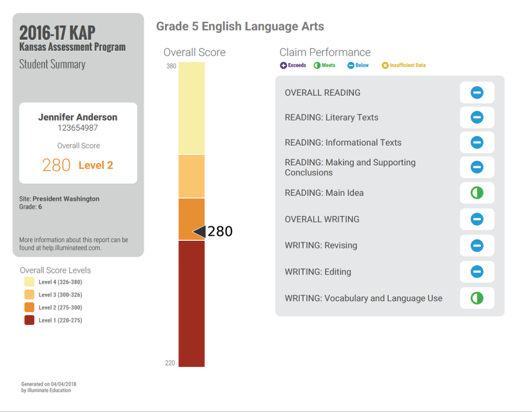This screenshot has width=532, height=412.
Task: Click the Overall Score heading above the bar
Action: pyautogui.click(x=194, y=52)
